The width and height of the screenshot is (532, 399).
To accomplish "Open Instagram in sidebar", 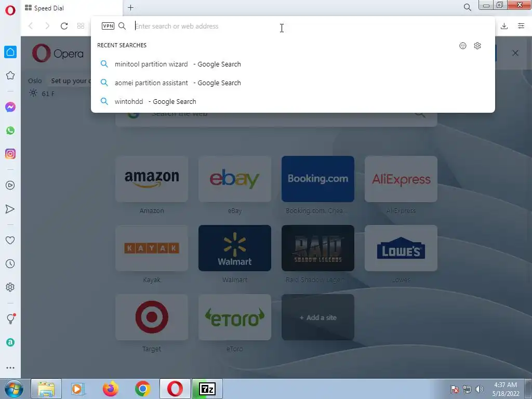I will pyautogui.click(x=10, y=154).
